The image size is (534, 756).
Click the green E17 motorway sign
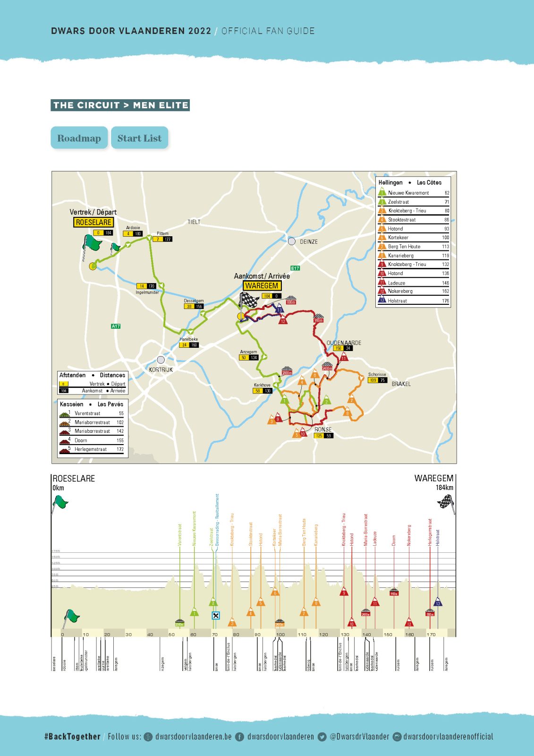295,268
